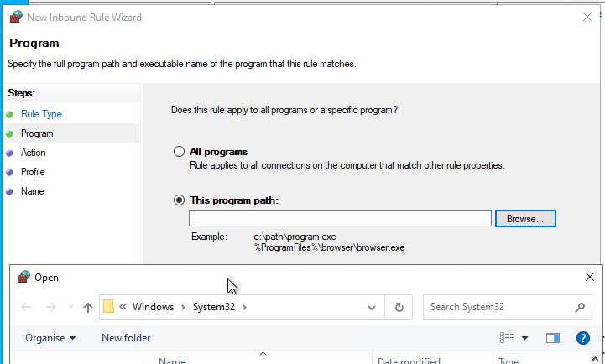Click the Forward navigation arrow
The image size is (605, 364).
click(x=51, y=307)
